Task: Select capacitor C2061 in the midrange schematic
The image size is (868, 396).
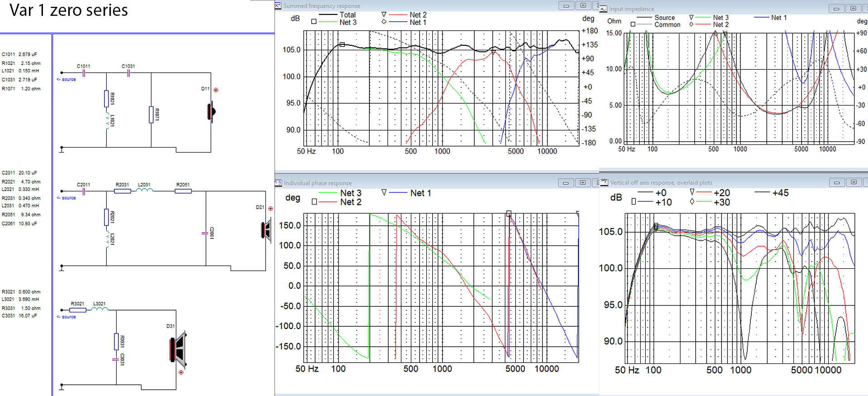Action: [205, 233]
